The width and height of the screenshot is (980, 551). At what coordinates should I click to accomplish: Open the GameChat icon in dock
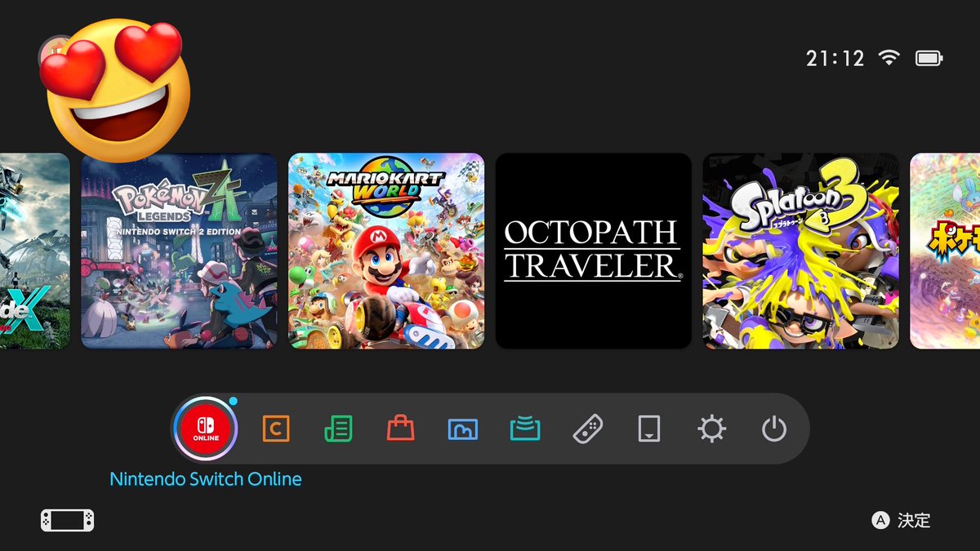(276, 429)
